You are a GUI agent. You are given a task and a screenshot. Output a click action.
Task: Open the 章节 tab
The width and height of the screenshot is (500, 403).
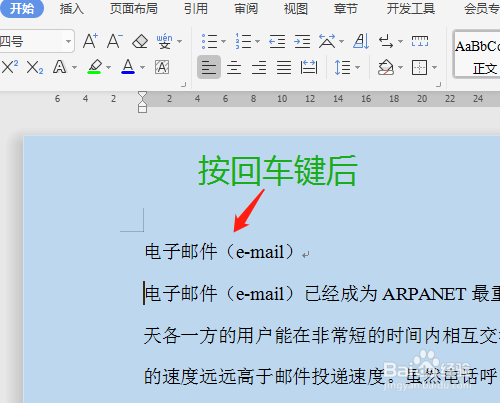[346, 9]
